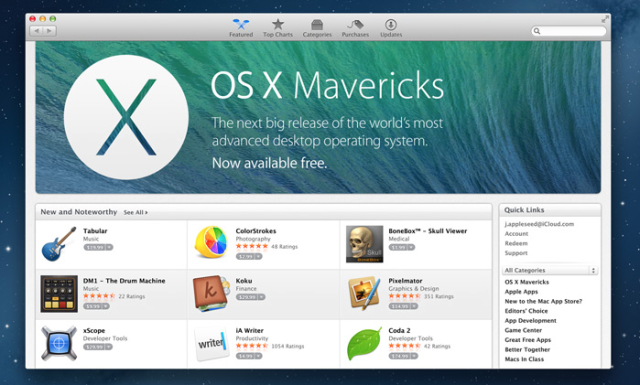The image size is (640, 385).
Task: Open the DM1 Drum Machine icon
Action: coord(59,294)
